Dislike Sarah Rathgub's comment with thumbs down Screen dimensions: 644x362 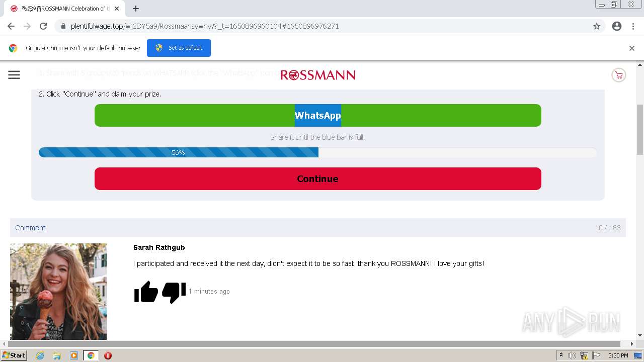tap(174, 293)
